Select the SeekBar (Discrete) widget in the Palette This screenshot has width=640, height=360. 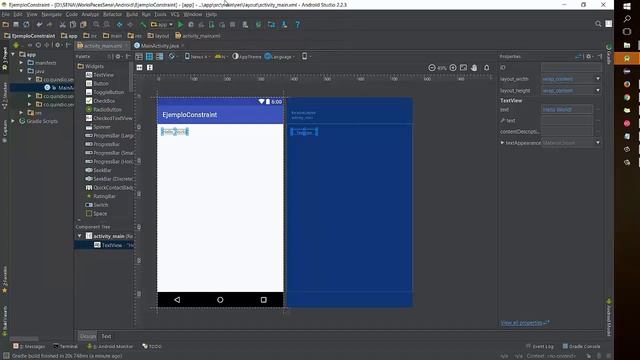(109, 179)
